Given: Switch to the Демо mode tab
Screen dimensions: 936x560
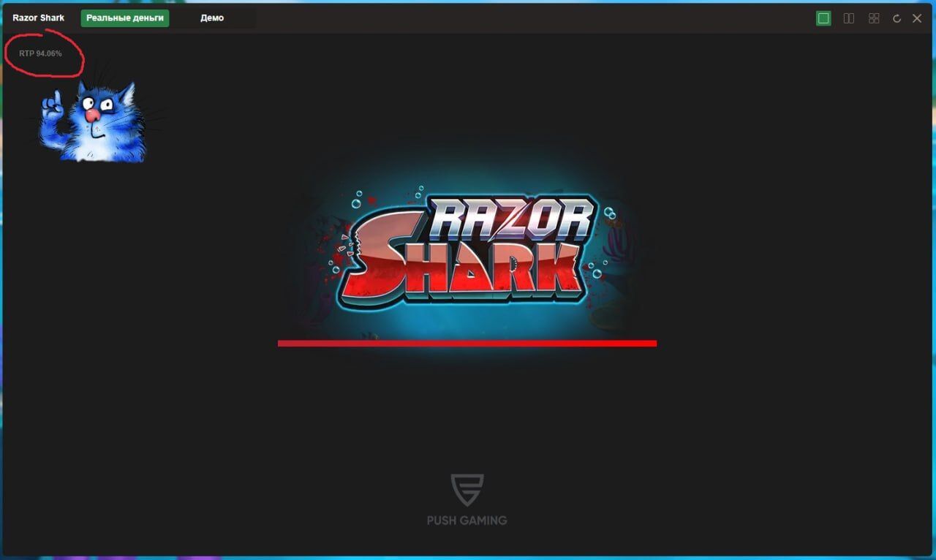Looking at the screenshot, I should pos(212,18).
